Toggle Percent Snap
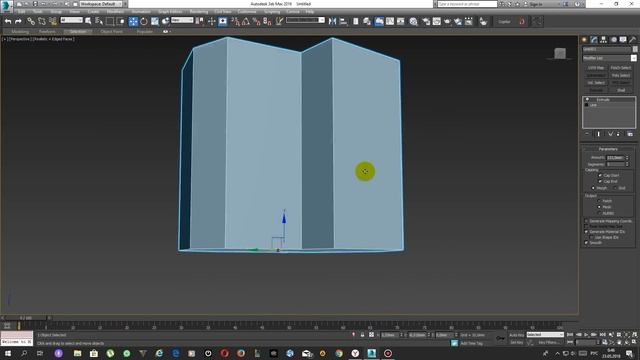The image size is (640, 360). [256, 21]
